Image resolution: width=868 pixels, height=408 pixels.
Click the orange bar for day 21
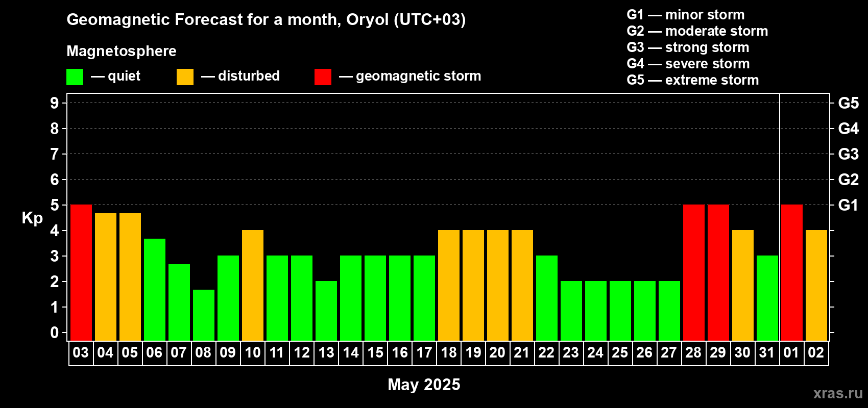(522, 285)
